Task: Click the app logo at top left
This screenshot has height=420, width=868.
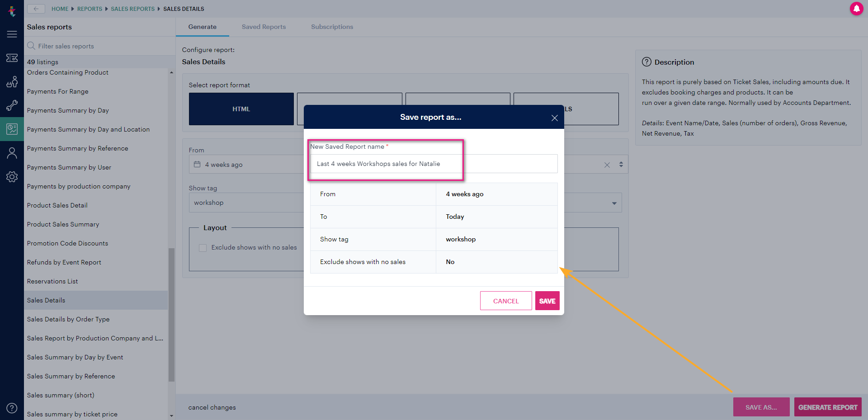Action: click(12, 10)
